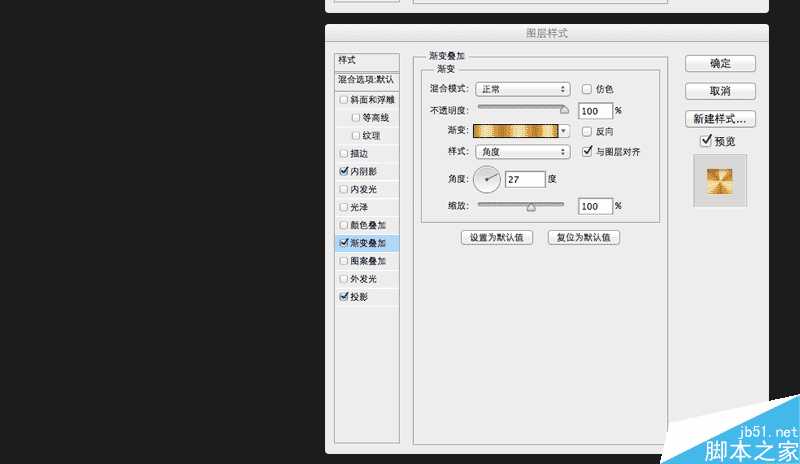Screen dimensions: 800x464
Task: Disable the 内阴影 inner shadow checkbox
Action: click(x=344, y=172)
